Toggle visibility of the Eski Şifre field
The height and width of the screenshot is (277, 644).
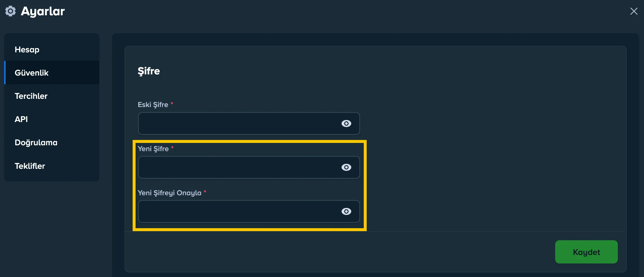coord(346,124)
